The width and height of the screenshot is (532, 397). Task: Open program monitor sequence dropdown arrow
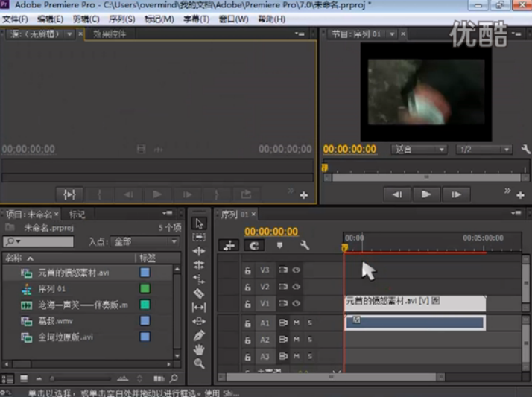coord(392,34)
